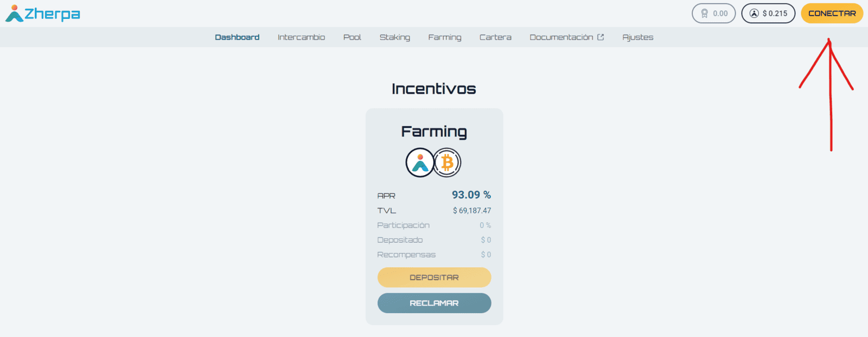Click the Zherpa token icon in Farming card
The width and height of the screenshot is (868, 337).
[420, 163]
